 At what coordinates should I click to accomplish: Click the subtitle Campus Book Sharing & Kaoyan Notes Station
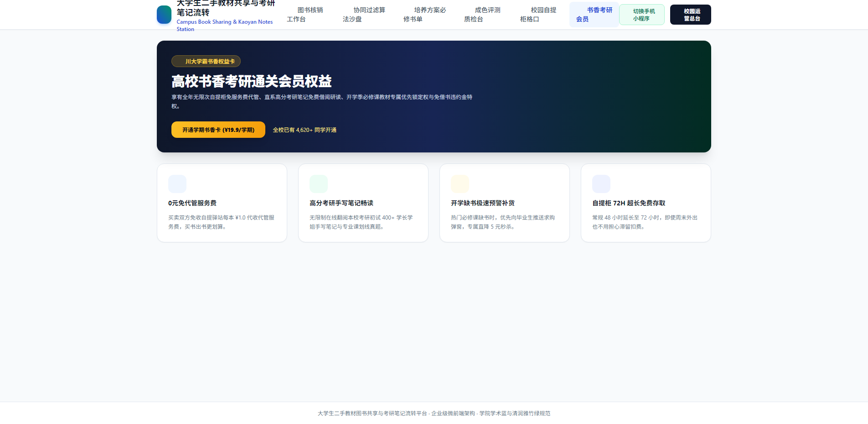click(x=225, y=26)
